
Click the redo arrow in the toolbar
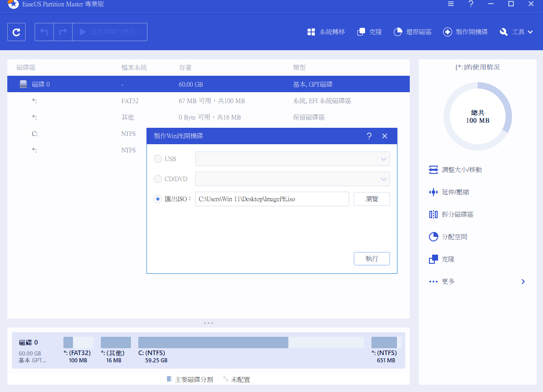click(x=63, y=32)
